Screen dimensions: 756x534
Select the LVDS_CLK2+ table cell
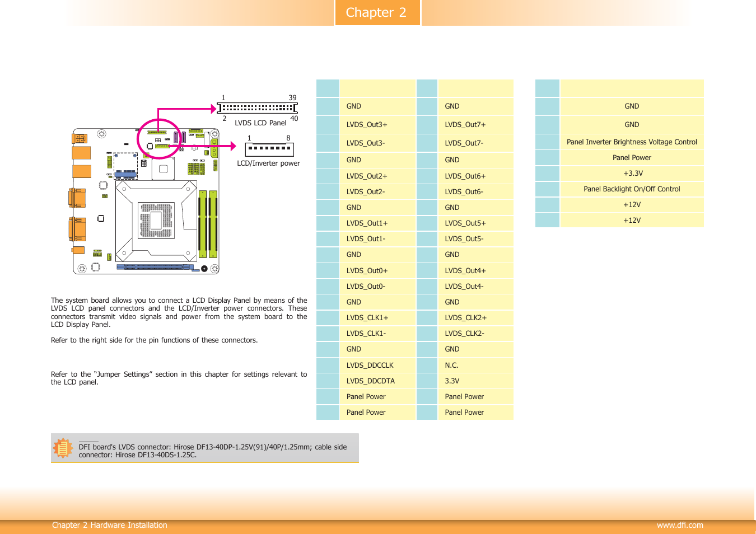[475, 318]
